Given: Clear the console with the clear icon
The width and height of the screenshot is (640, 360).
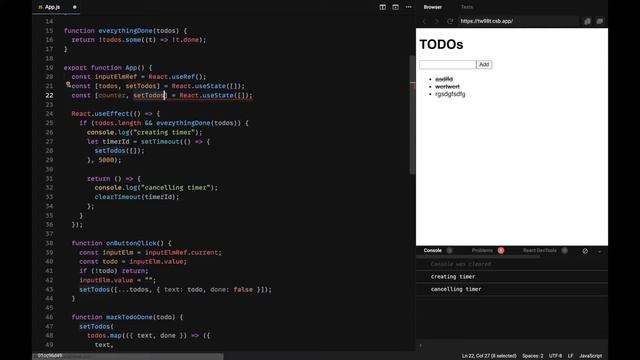Looking at the screenshot, I should point(585,251).
